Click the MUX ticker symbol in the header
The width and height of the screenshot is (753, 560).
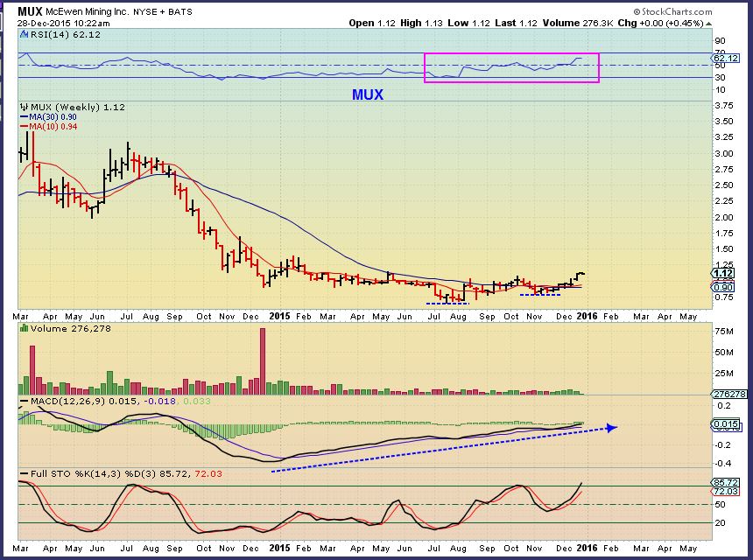[x=31, y=11]
